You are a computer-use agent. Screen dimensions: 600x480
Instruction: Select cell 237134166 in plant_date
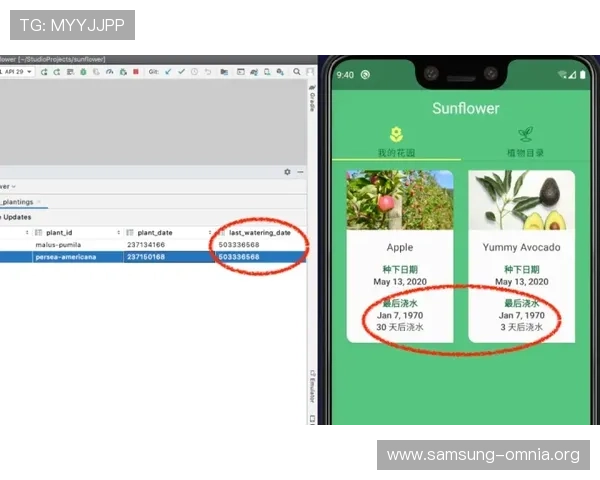pos(169,245)
